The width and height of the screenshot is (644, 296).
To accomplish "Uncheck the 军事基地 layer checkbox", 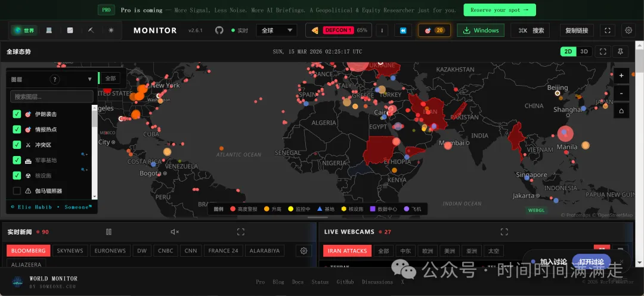I will click(17, 160).
